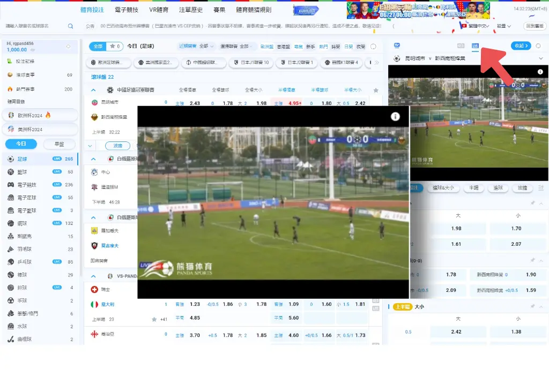
Task: Click 2.43 home win odds
Action: [x=195, y=103]
